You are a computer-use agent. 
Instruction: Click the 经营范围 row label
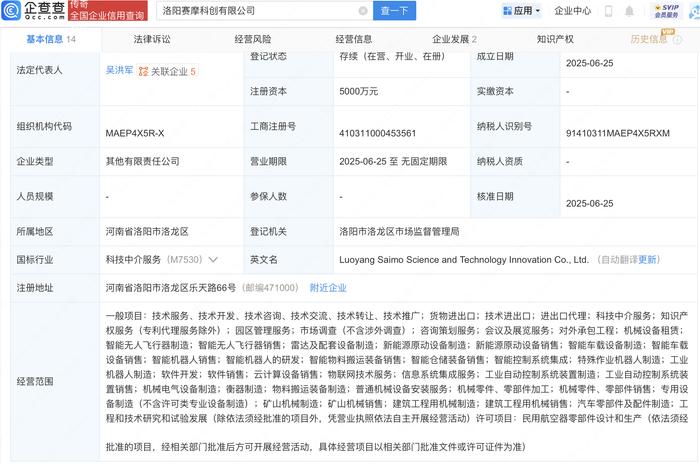pyautogui.click(x=35, y=381)
